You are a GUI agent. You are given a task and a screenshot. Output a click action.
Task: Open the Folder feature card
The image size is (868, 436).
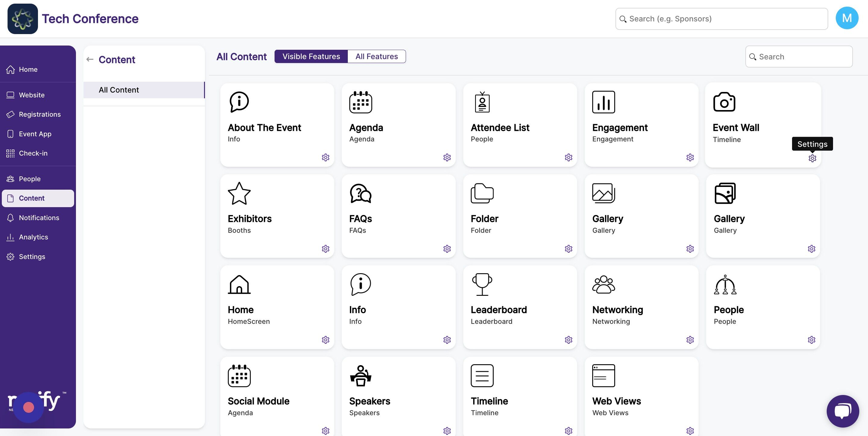(520, 216)
